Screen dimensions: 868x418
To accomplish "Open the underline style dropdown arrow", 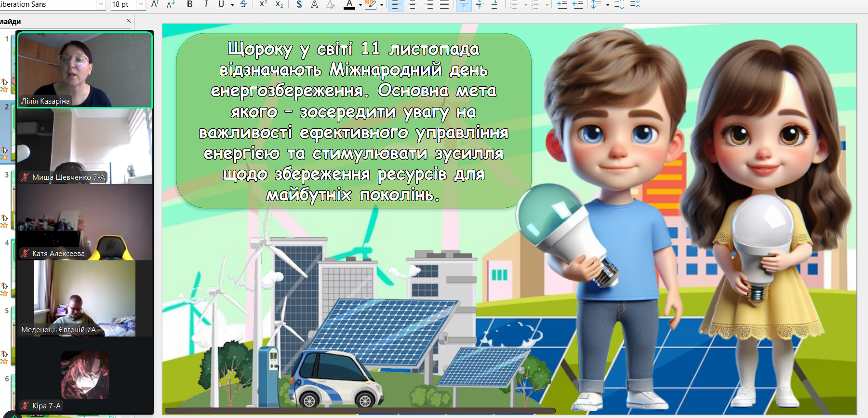I will click(x=232, y=5).
